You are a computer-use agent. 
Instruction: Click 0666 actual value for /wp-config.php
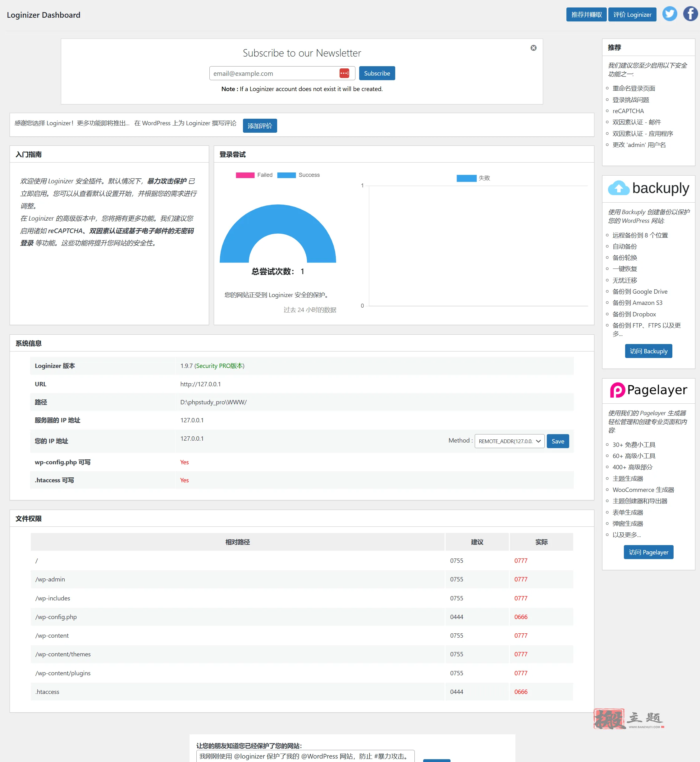[521, 617]
